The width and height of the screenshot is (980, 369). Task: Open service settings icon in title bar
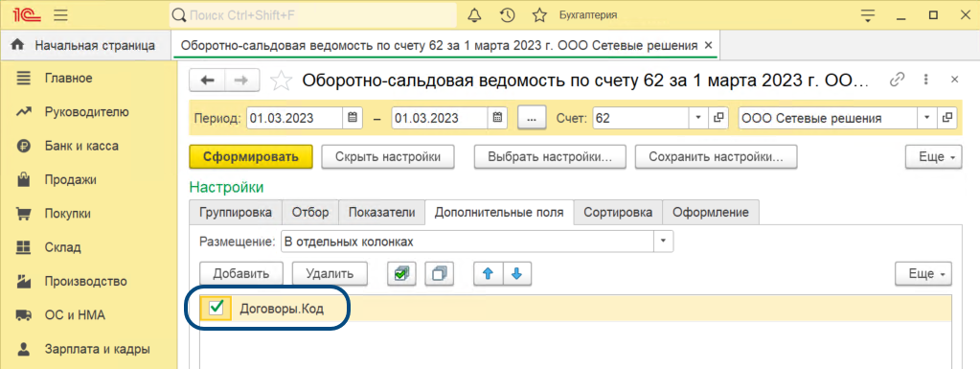pos(868,15)
